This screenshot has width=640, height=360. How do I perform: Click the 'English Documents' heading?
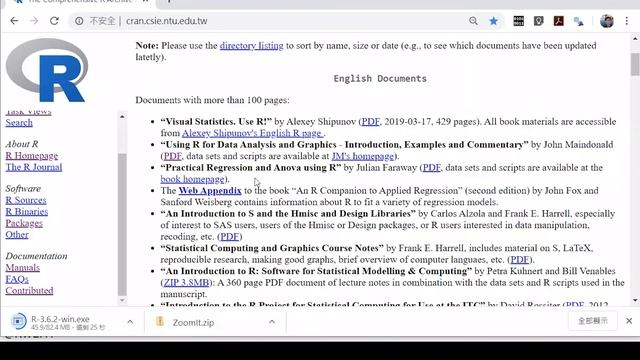(380, 78)
